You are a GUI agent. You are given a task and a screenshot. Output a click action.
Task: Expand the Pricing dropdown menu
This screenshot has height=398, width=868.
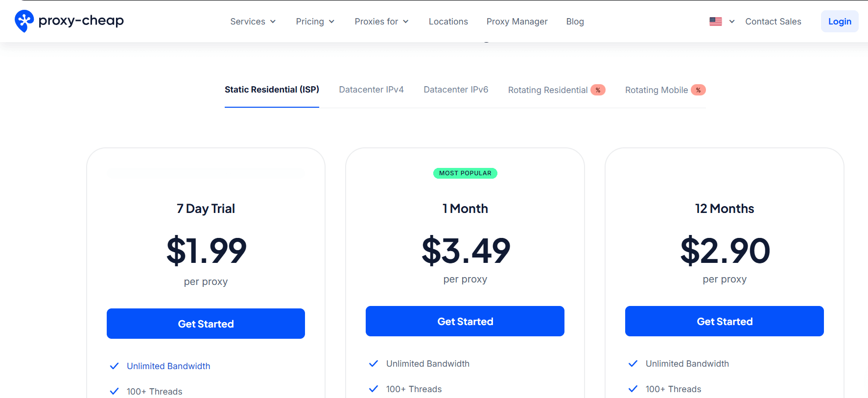(315, 22)
